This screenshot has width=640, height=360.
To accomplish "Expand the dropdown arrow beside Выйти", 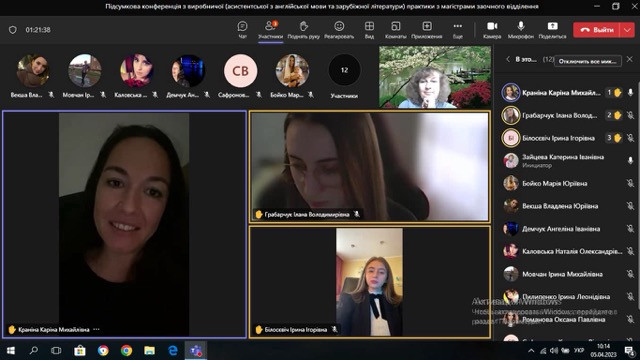I will [627, 30].
